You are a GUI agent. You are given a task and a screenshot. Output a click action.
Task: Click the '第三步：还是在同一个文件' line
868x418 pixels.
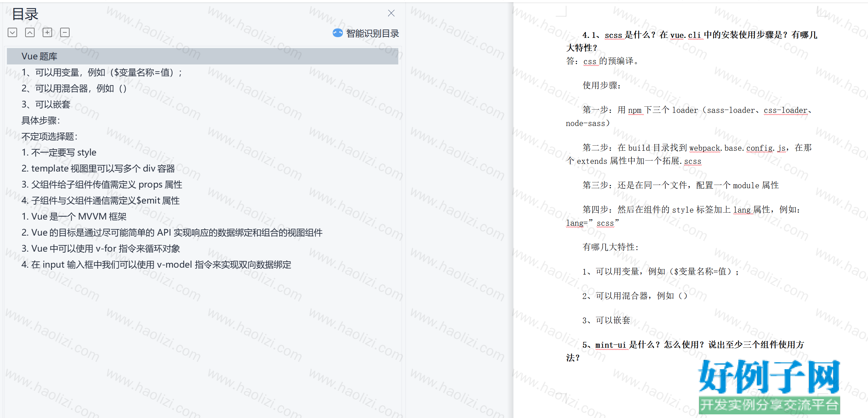(x=681, y=185)
